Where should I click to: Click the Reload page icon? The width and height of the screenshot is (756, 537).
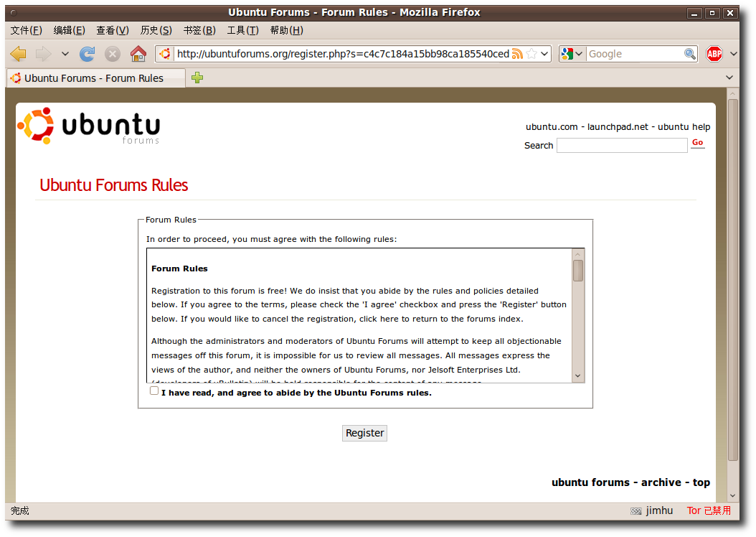(x=87, y=54)
